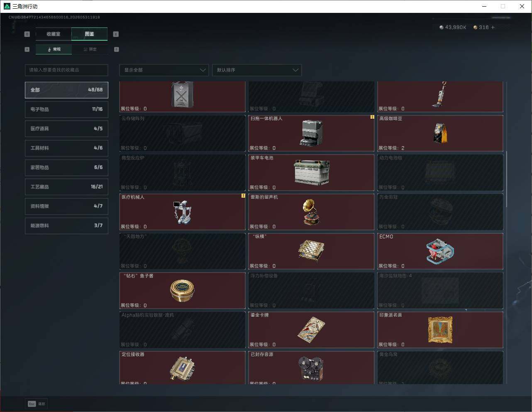Open the 装甲车电池 battery item
Viewport: 532px width, 412px height.
pos(311,172)
